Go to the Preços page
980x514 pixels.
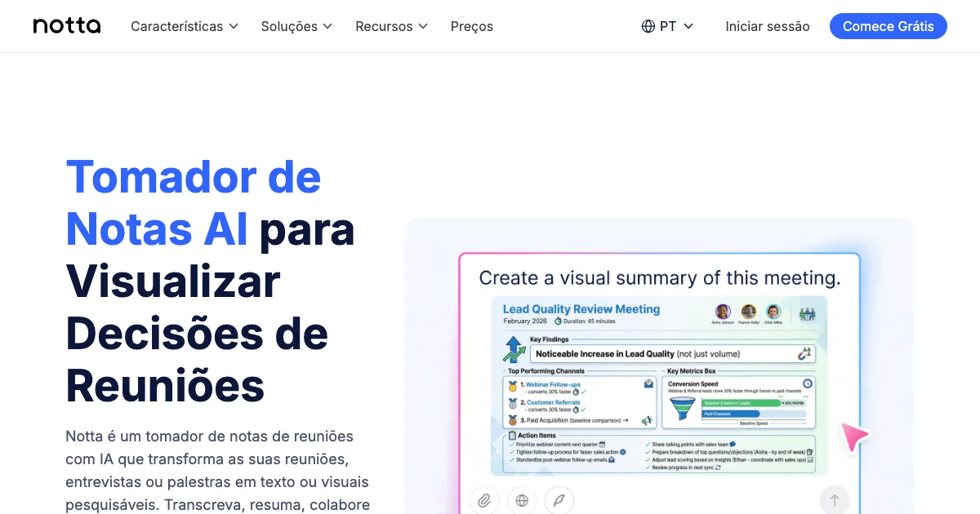click(x=471, y=26)
